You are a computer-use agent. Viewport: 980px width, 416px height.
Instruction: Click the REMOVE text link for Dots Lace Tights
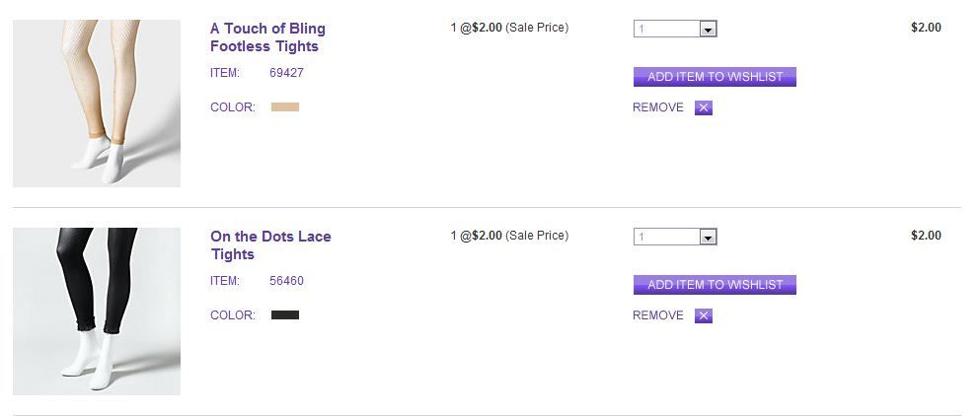tap(658, 315)
